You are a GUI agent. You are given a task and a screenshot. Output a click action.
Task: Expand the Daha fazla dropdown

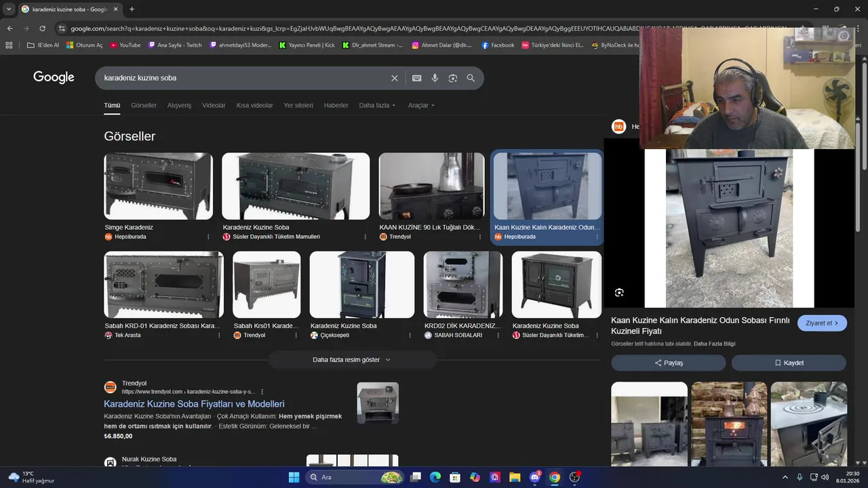click(x=377, y=105)
